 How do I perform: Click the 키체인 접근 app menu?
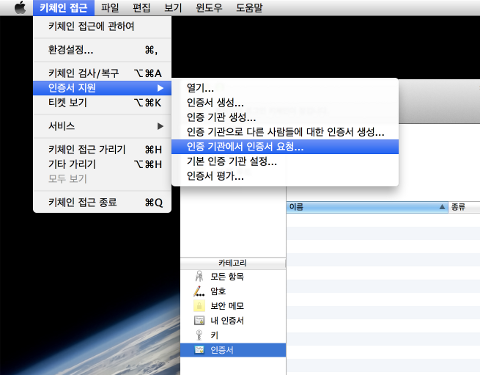[x=63, y=8]
